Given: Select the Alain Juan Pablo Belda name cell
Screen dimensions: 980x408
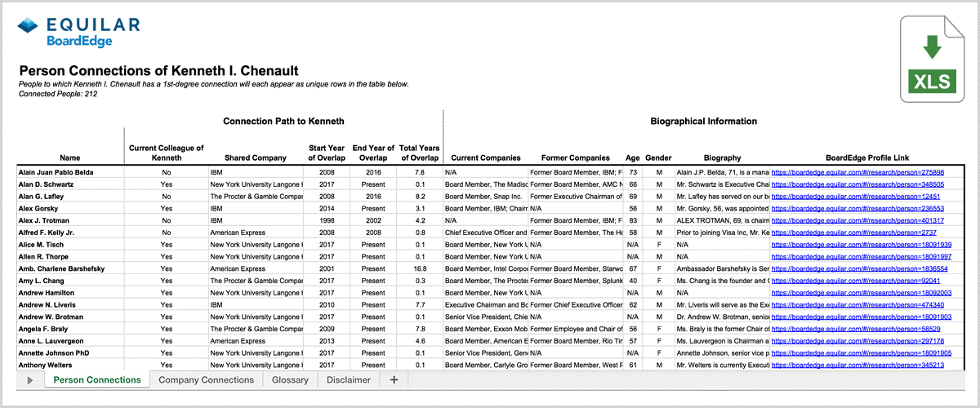Looking at the screenshot, I should tap(70, 173).
